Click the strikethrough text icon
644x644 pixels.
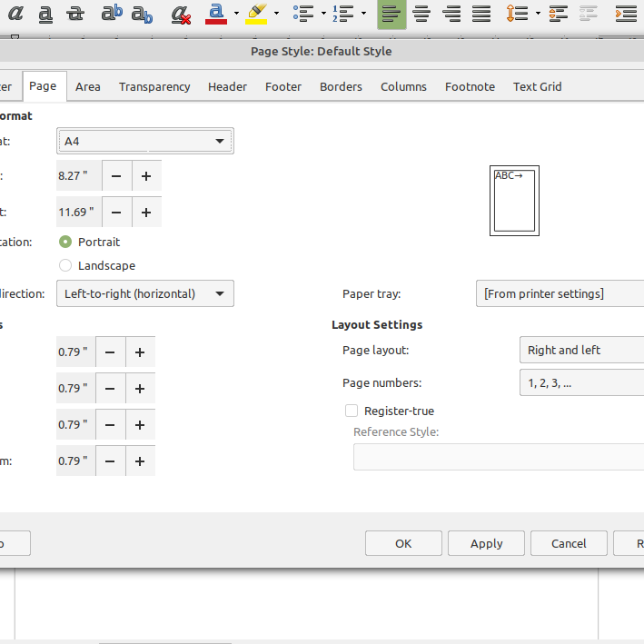pyautogui.click(x=76, y=14)
